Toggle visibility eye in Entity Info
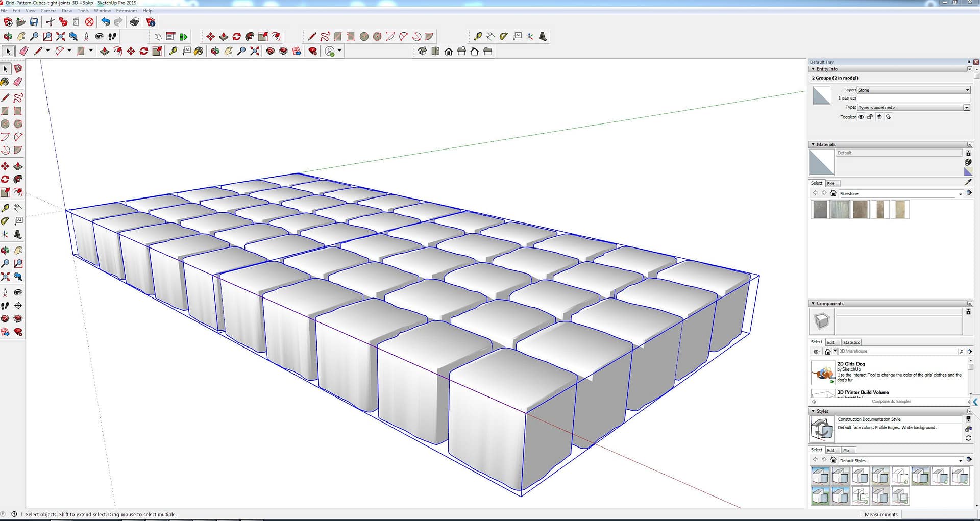The height and width of the screenshot is (521, 980). point(861,117)
